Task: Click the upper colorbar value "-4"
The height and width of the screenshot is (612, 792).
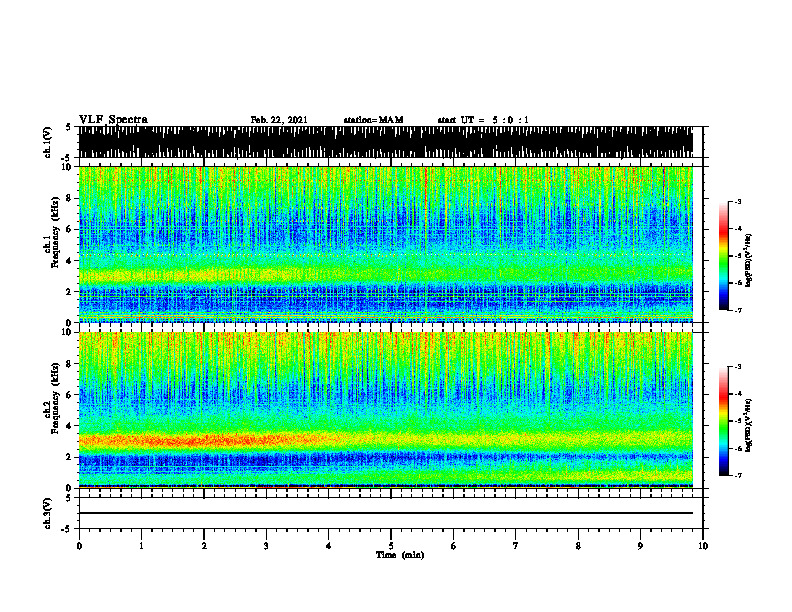Action: coord(738,229)
